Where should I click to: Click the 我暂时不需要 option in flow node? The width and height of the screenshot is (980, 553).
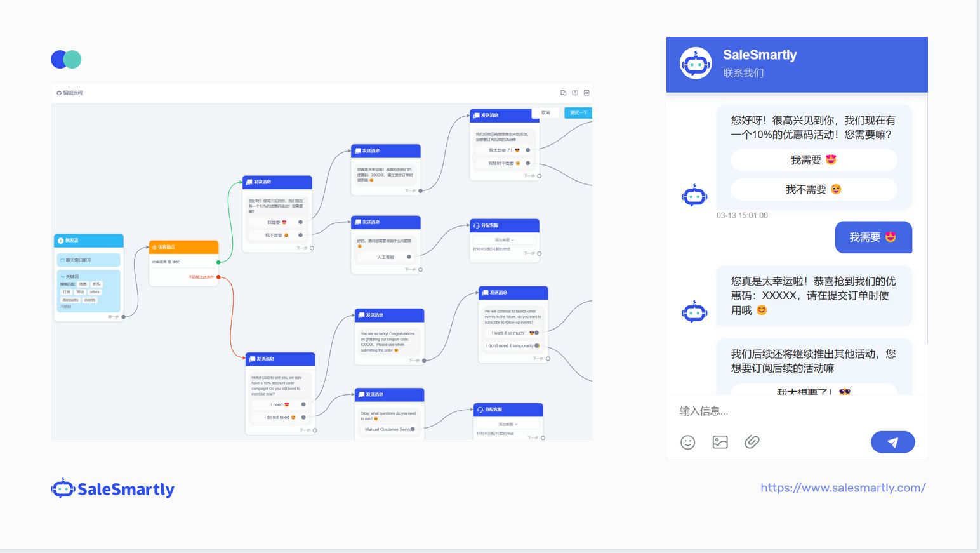(x=505, y=163)
